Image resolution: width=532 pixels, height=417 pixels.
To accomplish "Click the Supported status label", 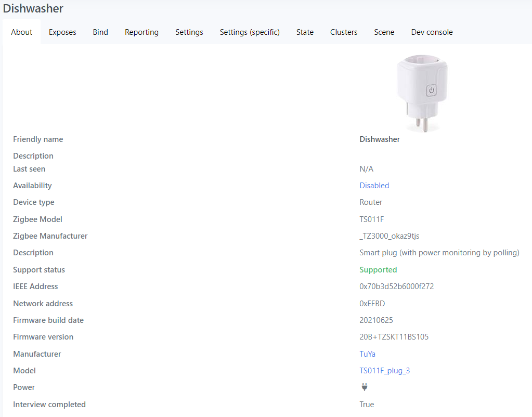I will coord(378,269).
